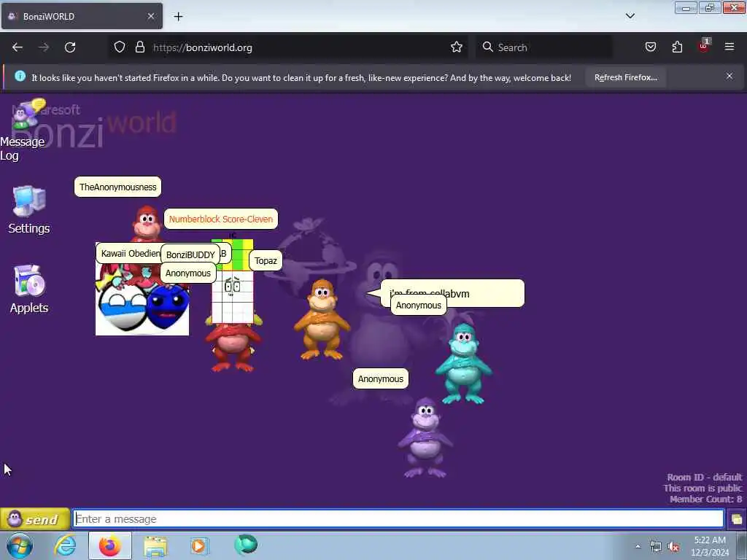
Task: Click the teal Bonzi character
Action: 463,364
